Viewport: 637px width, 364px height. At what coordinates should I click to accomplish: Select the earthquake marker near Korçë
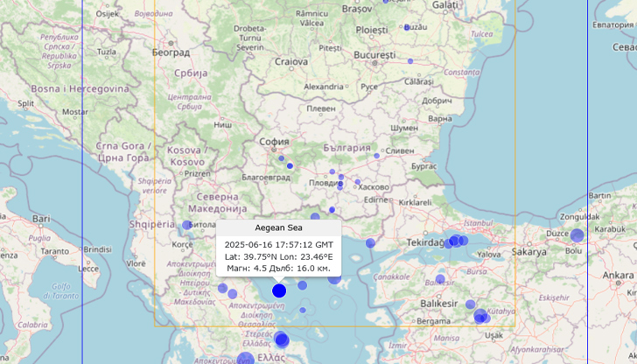[187, 225]
